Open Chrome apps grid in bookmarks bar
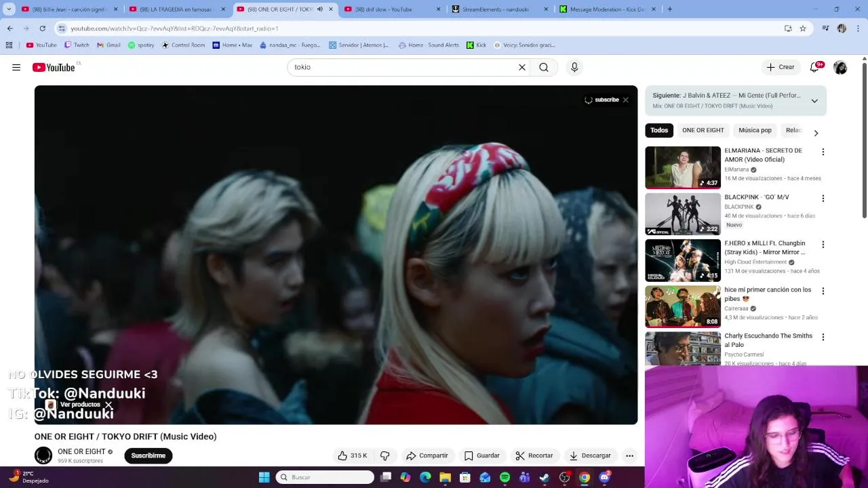The width and height of the screenshot is (868, 488). [9, 45]
